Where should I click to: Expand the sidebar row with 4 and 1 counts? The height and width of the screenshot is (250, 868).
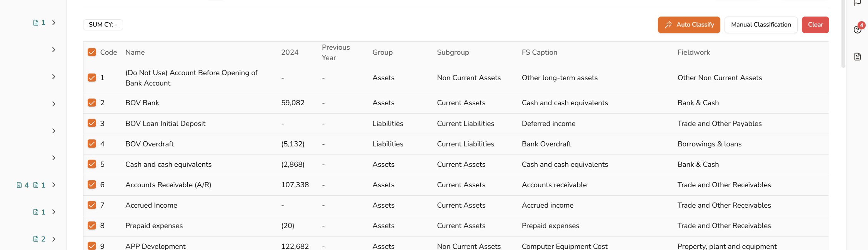tap(54, 185)
